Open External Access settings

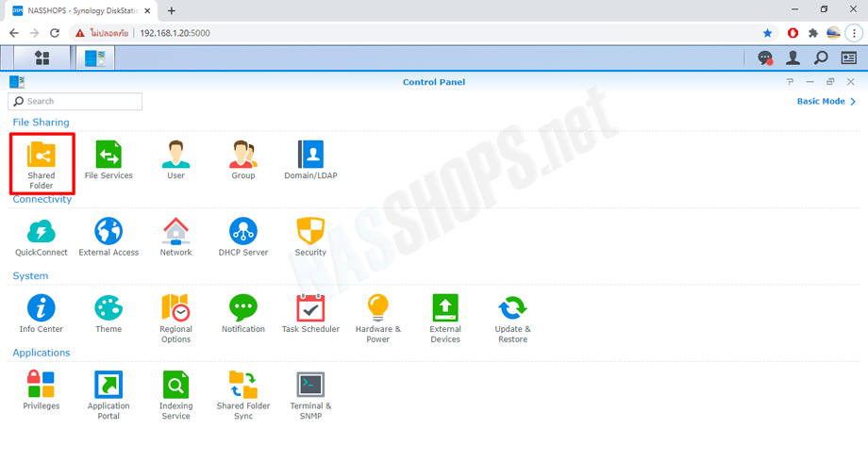[x=108, y=238]
